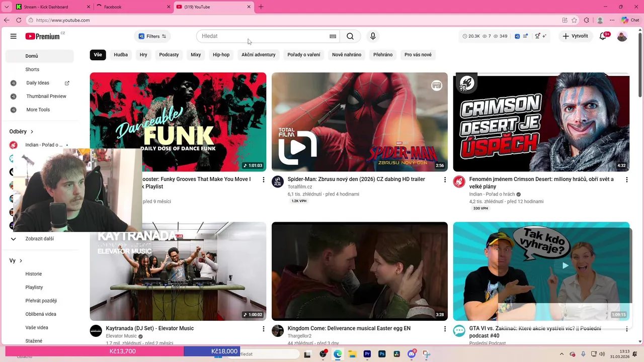The width and height of the screenshot is (644, 362).
Task: Open the YouTube hamburger guide menu
Action: click(14, 36)
